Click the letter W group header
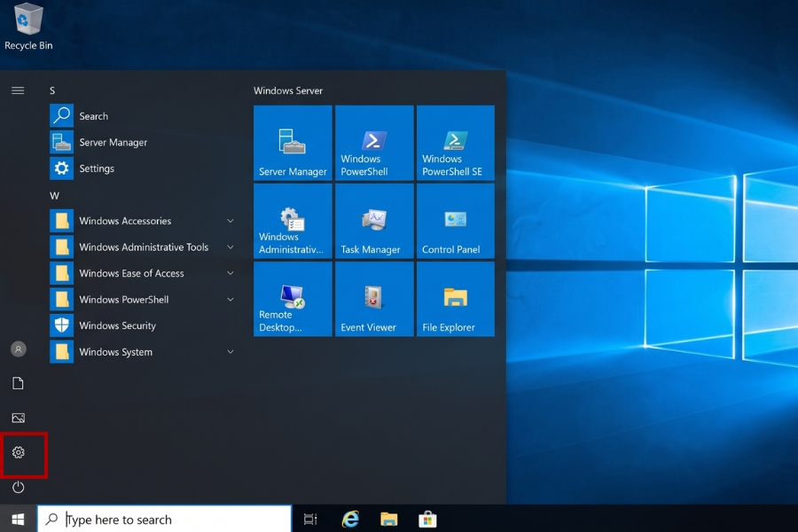The width and height of the screenshot is (798, 532). point(54,196)
